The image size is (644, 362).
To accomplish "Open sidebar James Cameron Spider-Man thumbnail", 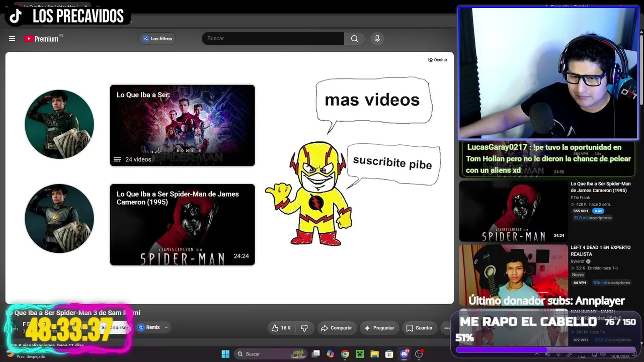I will [x=513, y=211].
